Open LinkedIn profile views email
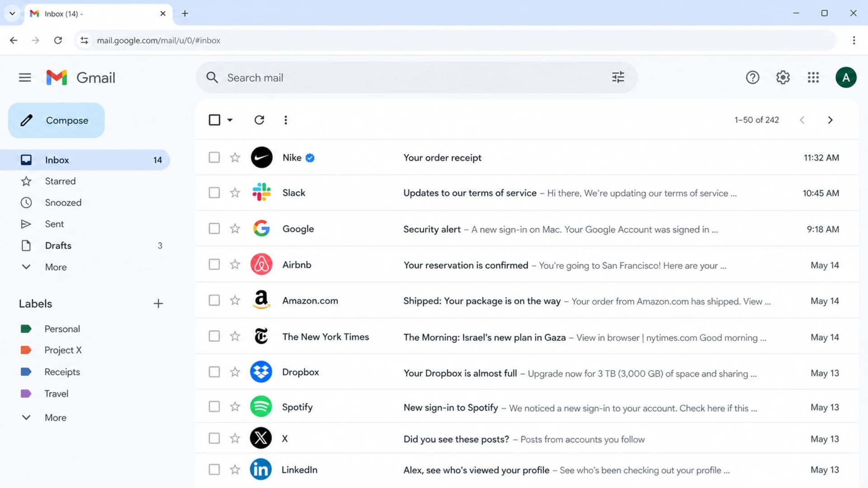The height and width of the screenshot is (488, 868). (x=527, y=470)
